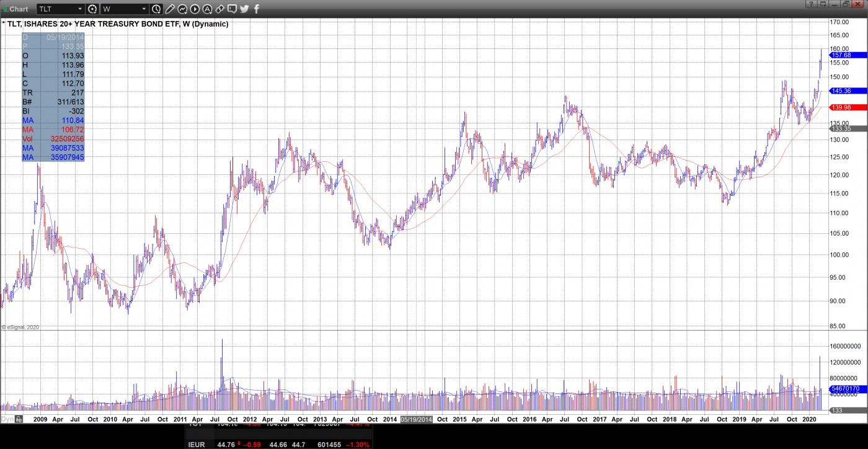Viewport: 868px width, 449px height.
Task: Open the W interval dropdown
Action: (144, 9)
